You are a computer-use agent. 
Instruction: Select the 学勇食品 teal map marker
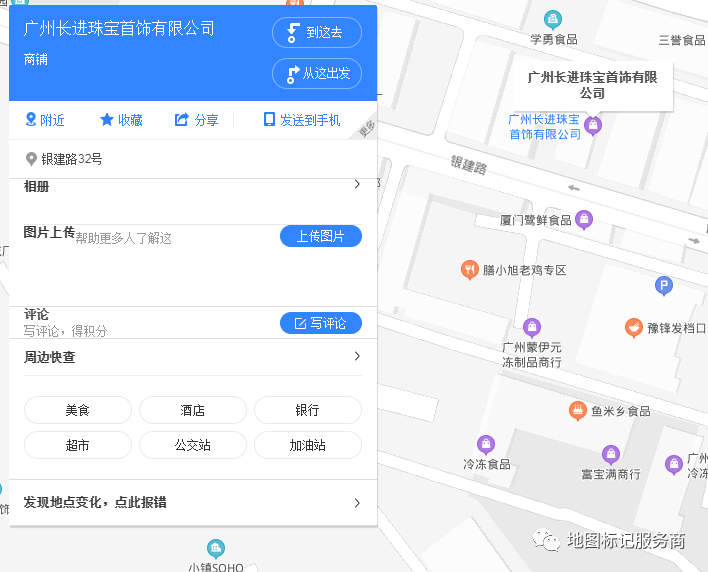point(552,19)
